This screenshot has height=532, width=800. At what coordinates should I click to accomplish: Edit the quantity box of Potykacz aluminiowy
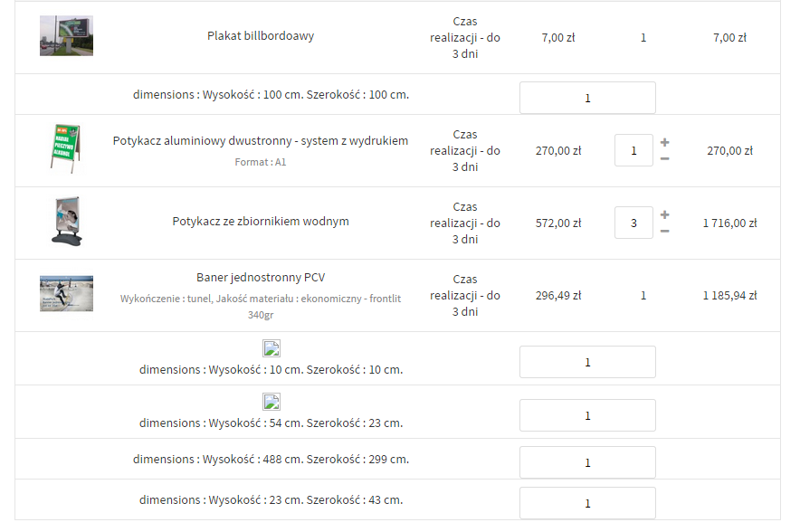[633, 150]
